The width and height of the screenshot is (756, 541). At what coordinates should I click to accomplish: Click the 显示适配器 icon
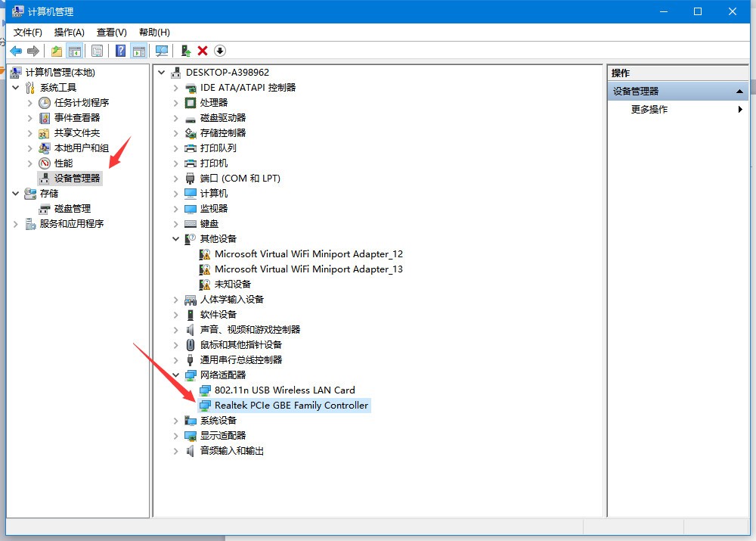(191, 436)
